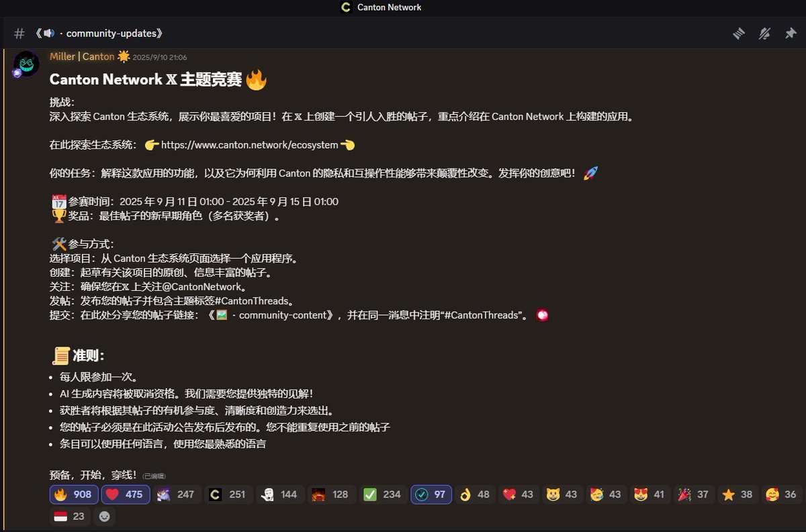
Task: Click the '参与方式:' label
Action: [x=83, y=244]
